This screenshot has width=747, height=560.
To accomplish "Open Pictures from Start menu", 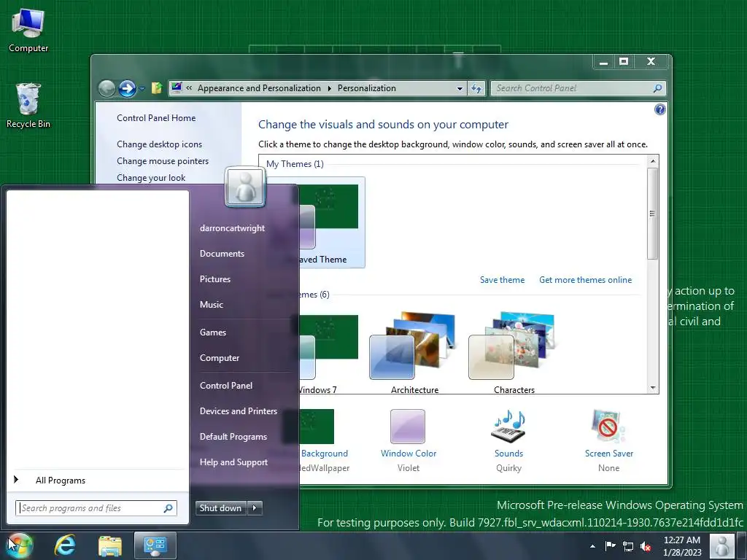I will click(x=215, y=279).
